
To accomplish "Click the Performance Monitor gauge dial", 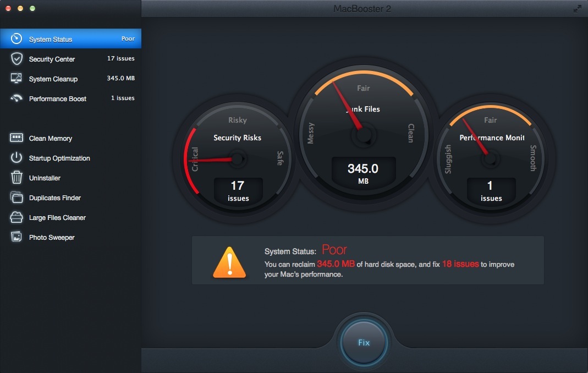I will coord(490,159).
